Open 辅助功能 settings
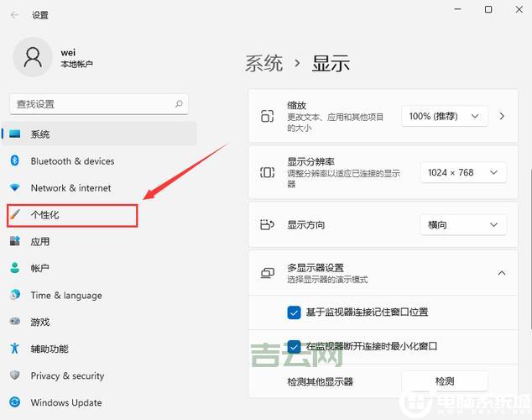Viewport: 532px width, 420px height. point(99,349)
